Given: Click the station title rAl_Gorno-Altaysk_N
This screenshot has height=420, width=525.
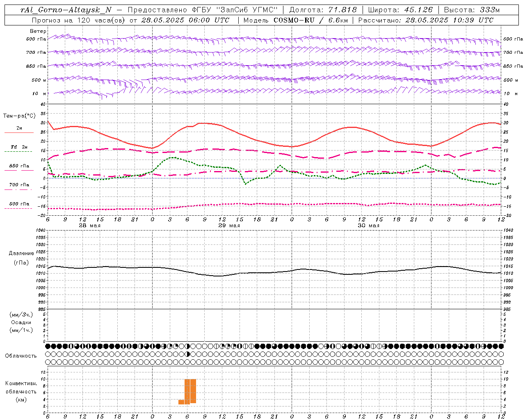Looking at the screenshot, I should (66, 10).
